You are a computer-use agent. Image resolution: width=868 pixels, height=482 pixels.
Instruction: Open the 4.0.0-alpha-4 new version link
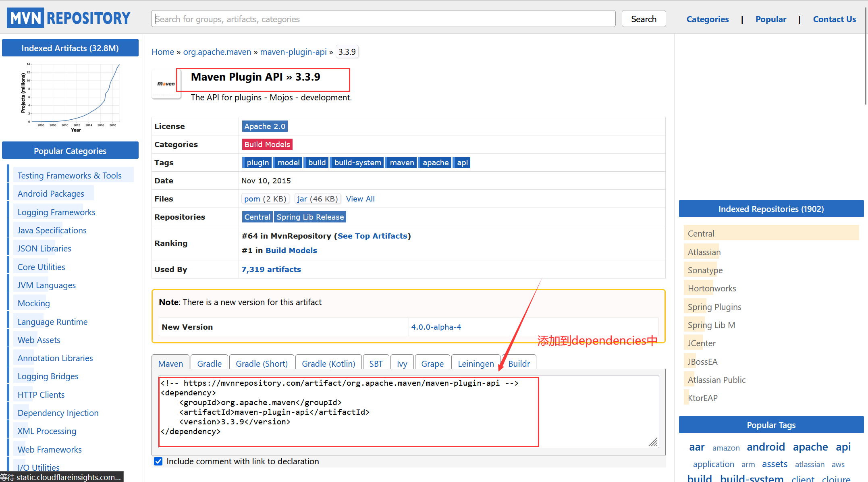pos(436,327)
